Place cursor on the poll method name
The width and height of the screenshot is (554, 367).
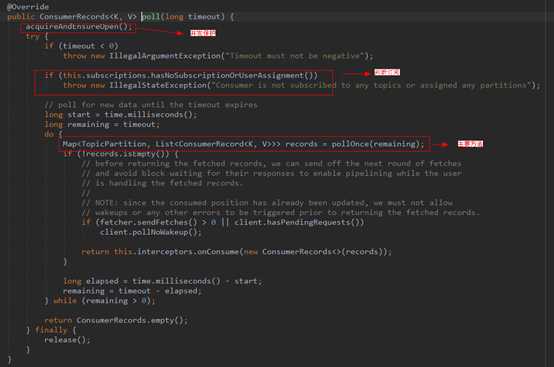point(151,17)
